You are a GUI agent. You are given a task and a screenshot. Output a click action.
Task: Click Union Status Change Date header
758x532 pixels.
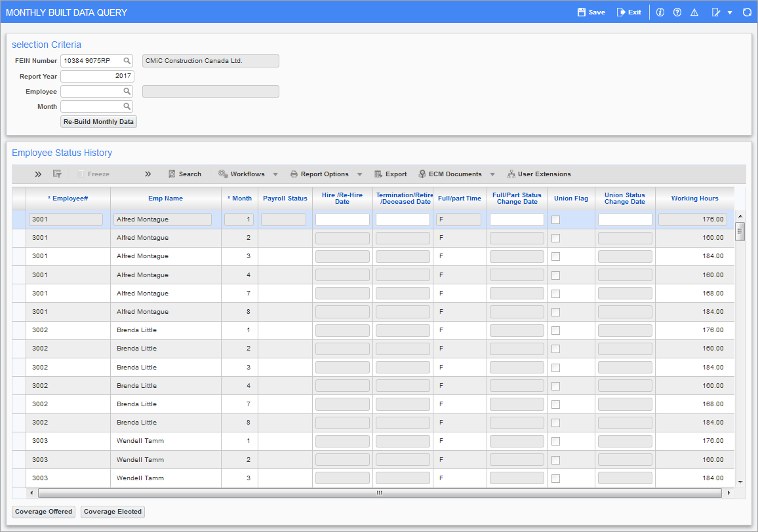click(625, 199)
